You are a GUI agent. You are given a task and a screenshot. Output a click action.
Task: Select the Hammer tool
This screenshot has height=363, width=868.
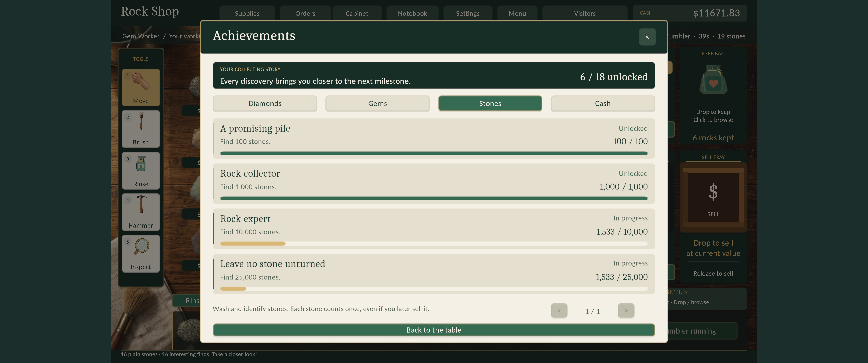141,212
